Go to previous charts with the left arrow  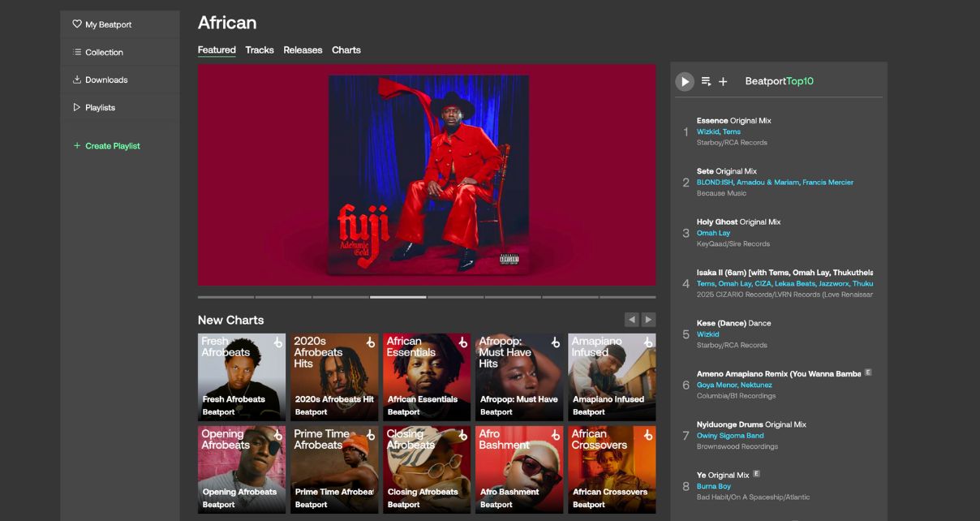(634, 319)
